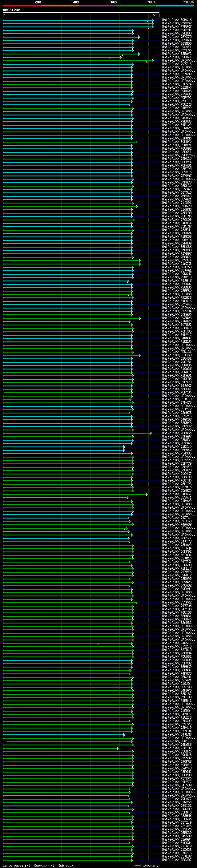The width and height of the screenshot is (197, 868).
Task: Click the green ~80% identity legend bar
Action: [137, 6]
